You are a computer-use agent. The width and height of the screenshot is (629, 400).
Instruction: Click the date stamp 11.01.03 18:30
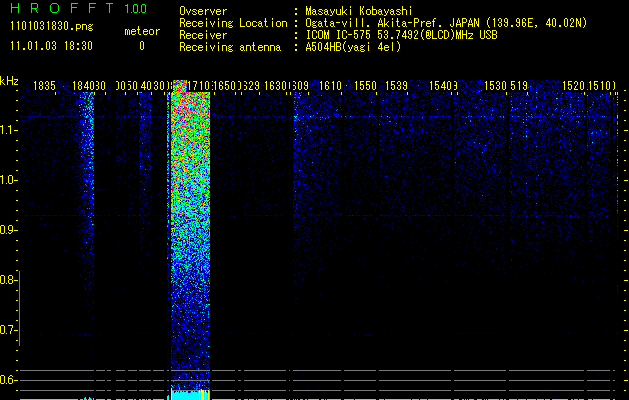[51, 46]
